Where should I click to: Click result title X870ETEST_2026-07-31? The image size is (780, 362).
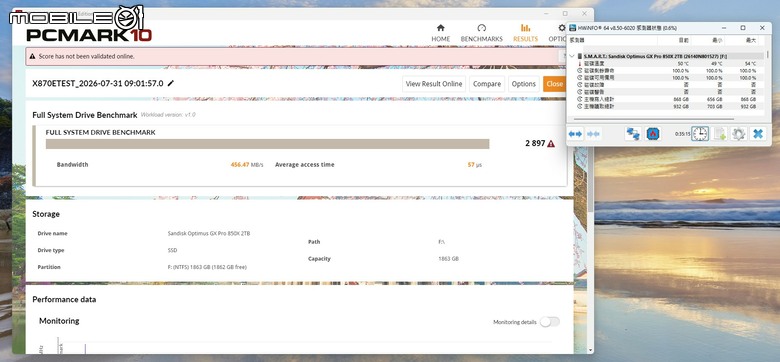(98, 84)
